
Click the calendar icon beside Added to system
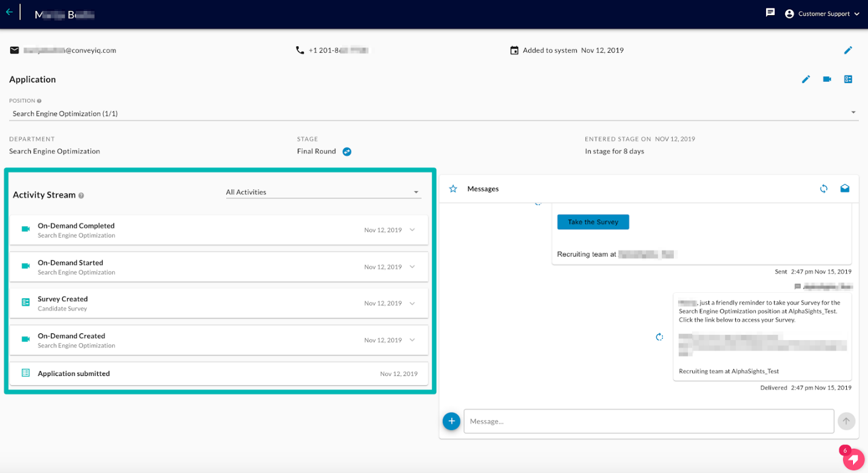coord(514,50)
